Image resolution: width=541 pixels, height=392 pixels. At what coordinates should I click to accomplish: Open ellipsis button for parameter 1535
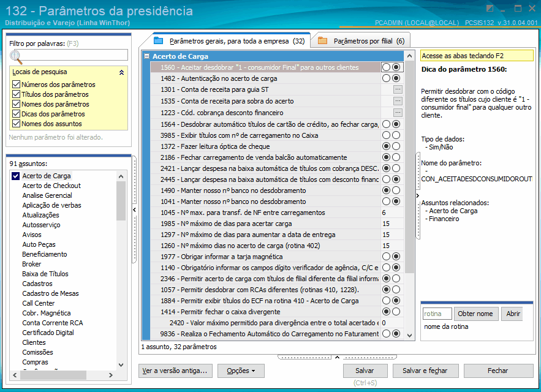[x=398, y=101]
